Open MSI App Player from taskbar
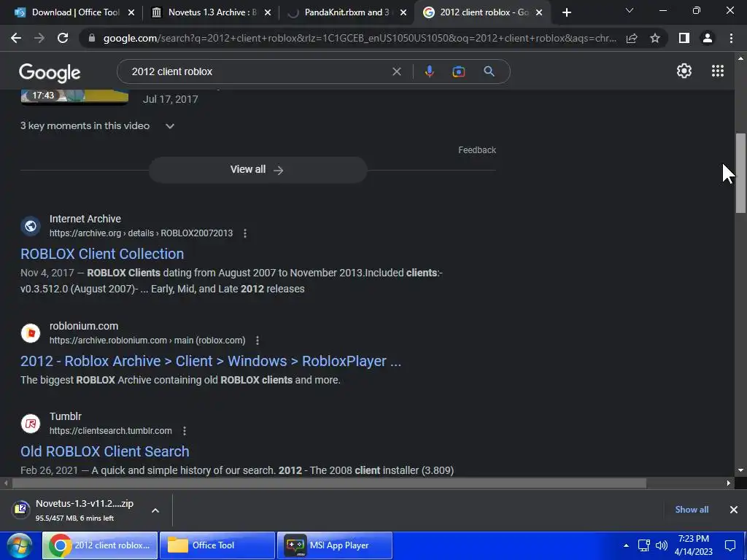747x560 pixels. tap(335, 545)
